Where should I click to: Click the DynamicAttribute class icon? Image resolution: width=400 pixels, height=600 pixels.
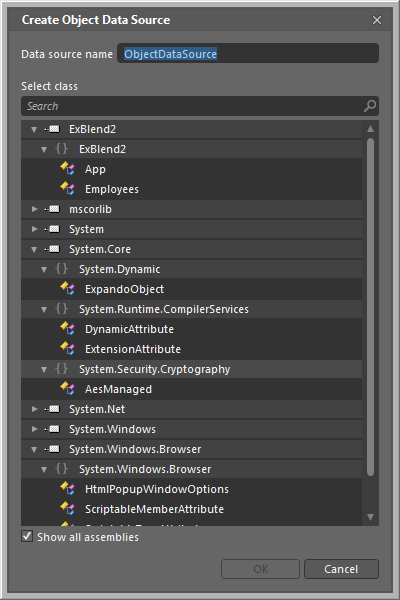pyautogui.click(x=67, y=328)
